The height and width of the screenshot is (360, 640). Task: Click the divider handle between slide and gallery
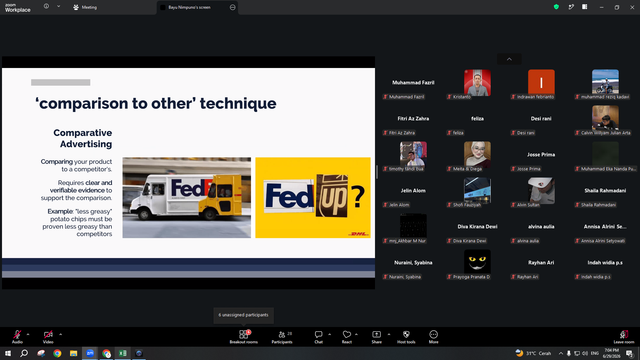coord(377,172)
